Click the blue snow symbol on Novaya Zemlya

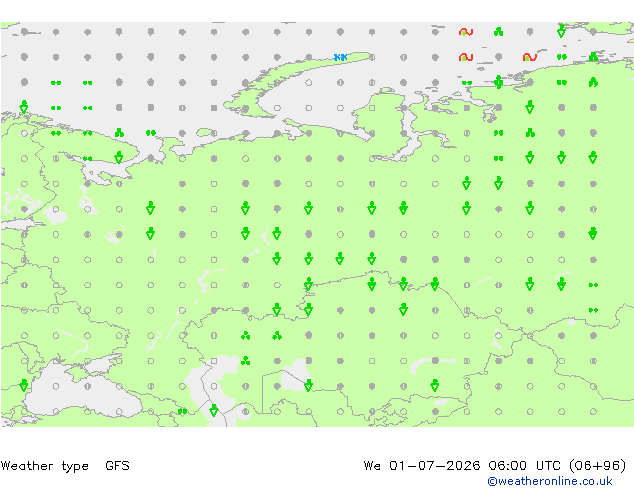point(340,57)
